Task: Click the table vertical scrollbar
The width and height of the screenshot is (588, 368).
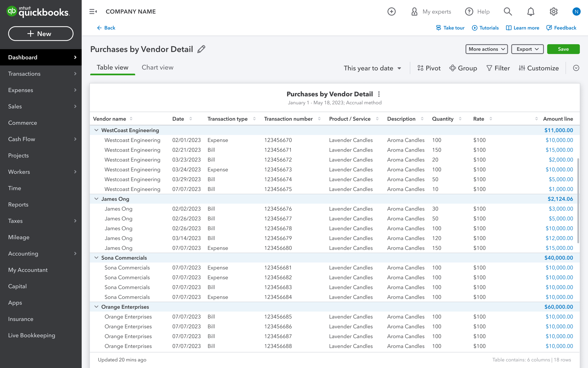Action: (x=578, y=201)
